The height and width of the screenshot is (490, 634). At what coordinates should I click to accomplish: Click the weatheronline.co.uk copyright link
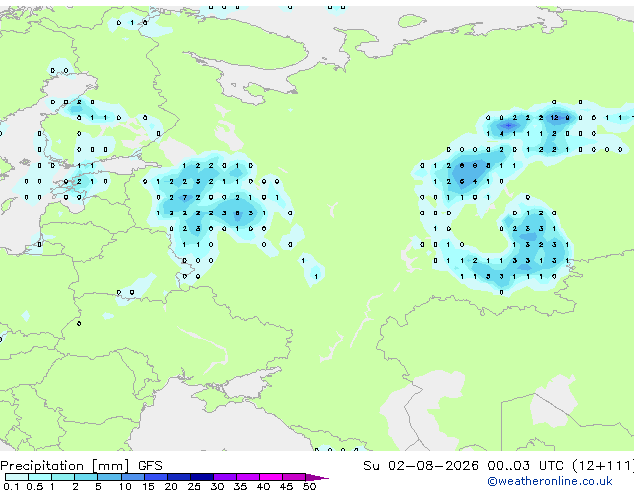(x=550, y=481)
